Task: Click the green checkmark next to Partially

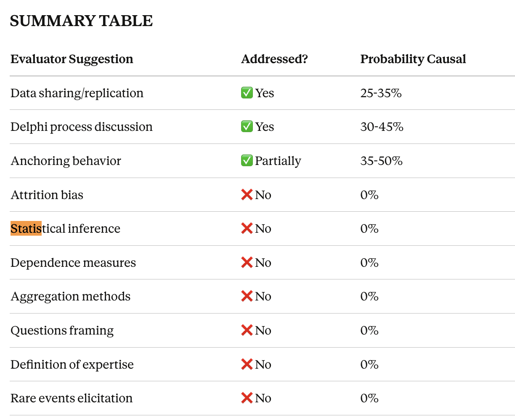Action: click(x=247, y=160)
